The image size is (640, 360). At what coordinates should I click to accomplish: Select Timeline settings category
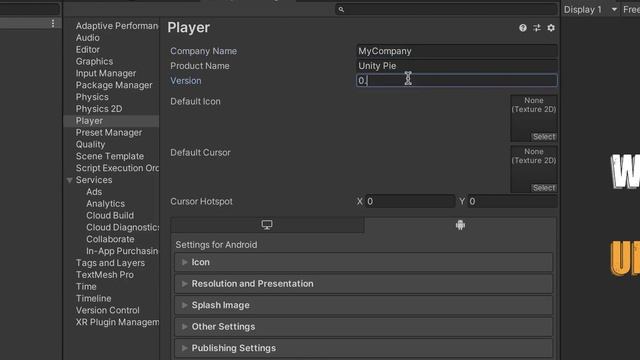[x=93, y=298]
